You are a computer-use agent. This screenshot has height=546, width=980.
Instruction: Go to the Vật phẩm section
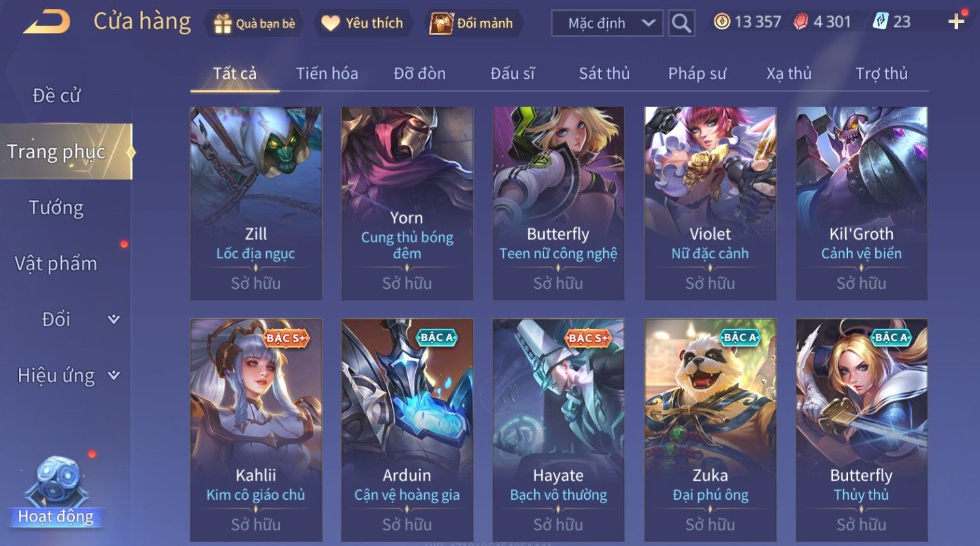tap(56, 264)
